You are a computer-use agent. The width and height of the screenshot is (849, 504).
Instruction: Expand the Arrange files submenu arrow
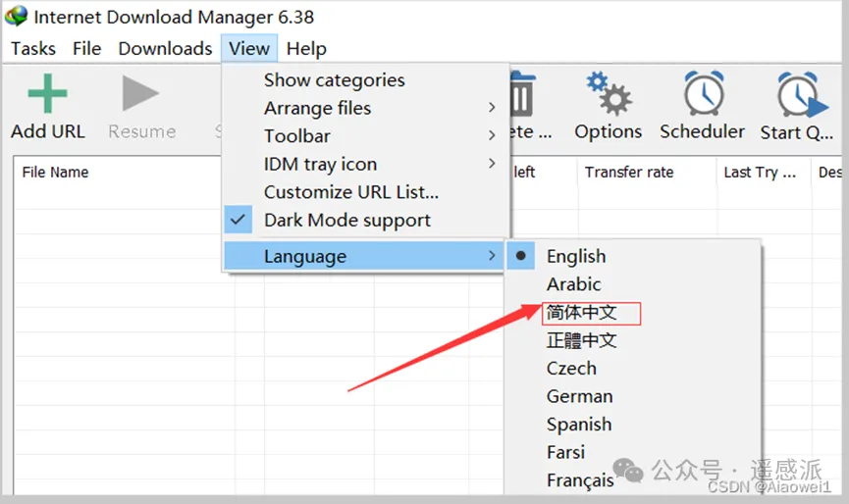[x=492, y=108]
